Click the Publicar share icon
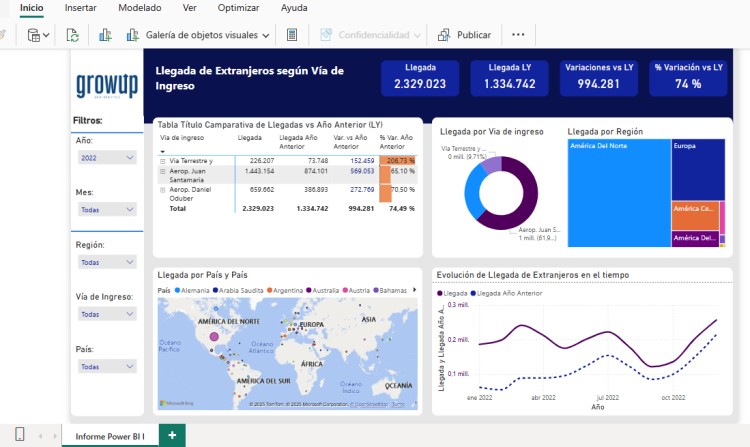 point(444,35)
